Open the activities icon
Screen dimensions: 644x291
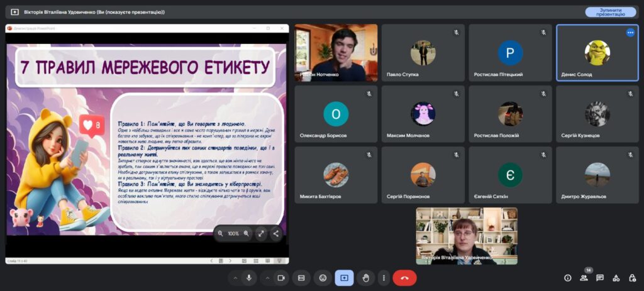coord(616,277)
